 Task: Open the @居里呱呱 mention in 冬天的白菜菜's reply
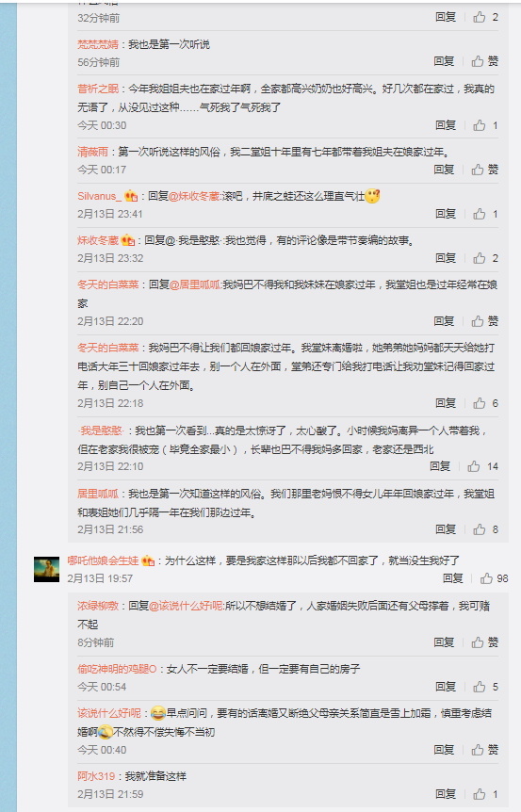196,284
